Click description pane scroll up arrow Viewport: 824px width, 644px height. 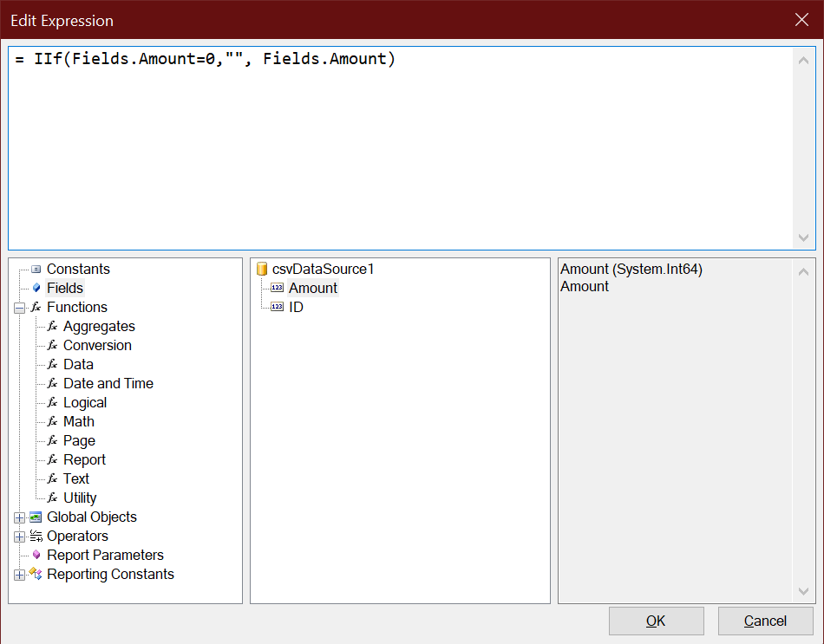[x=803, y=271]
